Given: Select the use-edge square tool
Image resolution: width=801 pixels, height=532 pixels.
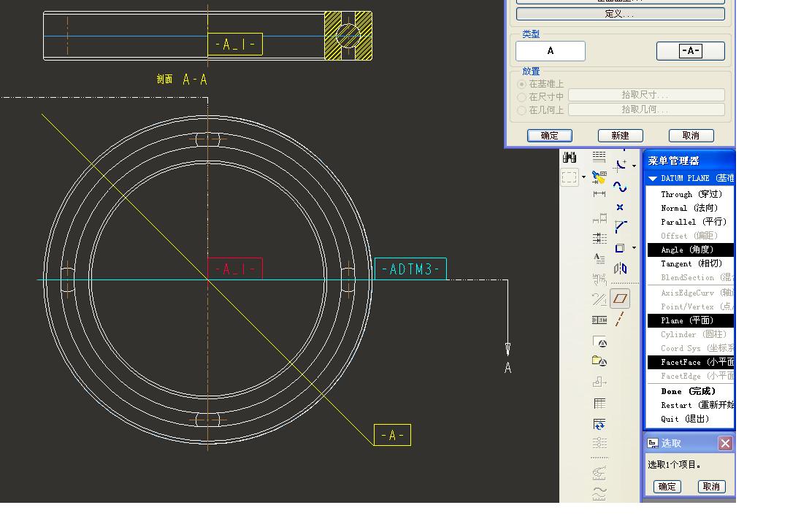Looking at the screenshot, I should tap(620, 248).
